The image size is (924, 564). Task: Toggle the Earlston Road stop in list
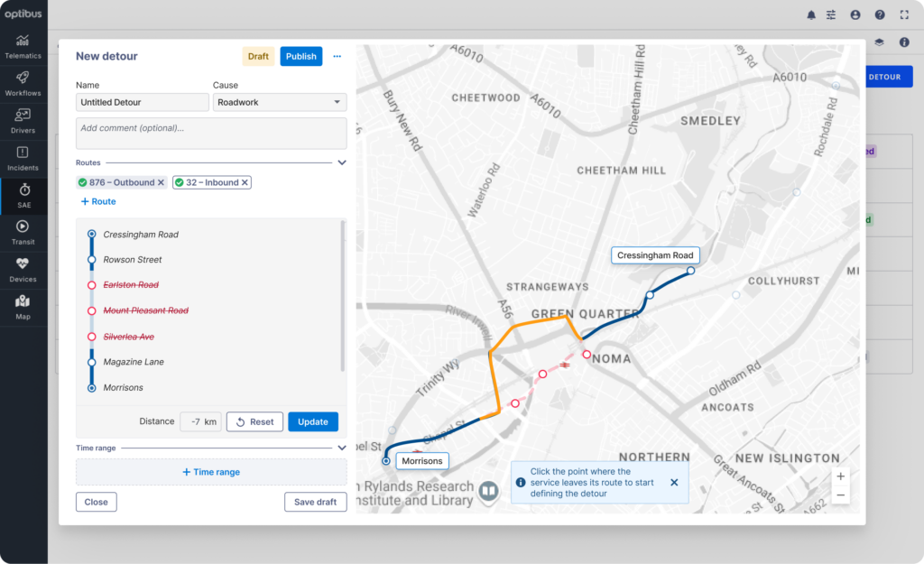[x=91, y=285]
